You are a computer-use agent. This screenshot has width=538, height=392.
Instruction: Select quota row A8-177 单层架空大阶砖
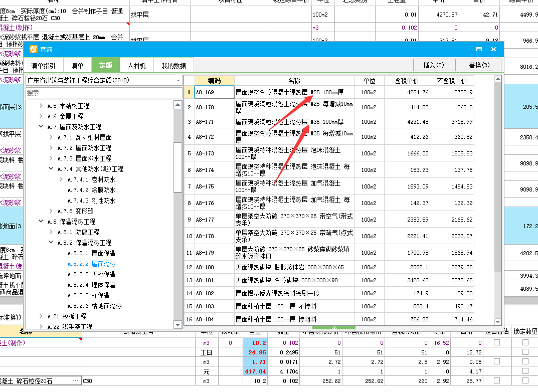tap(329, 220)
